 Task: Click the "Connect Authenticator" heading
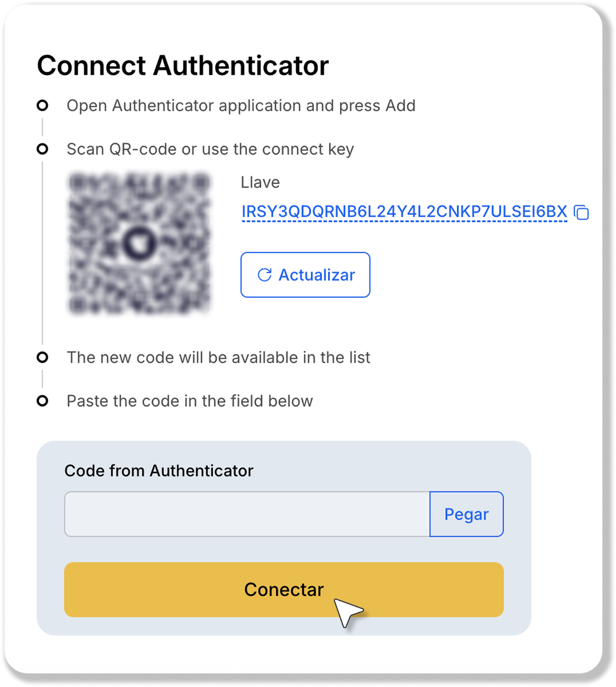click(x=183, y=66)
